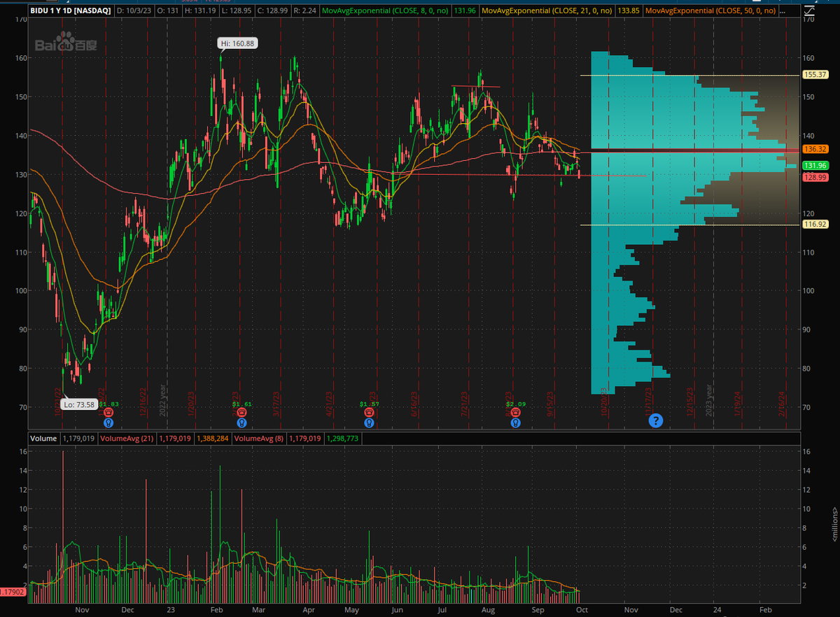Screen dimensions: 840x617
Task: Click the green 1,298,773 volume average value
Action: pos(344,439)
